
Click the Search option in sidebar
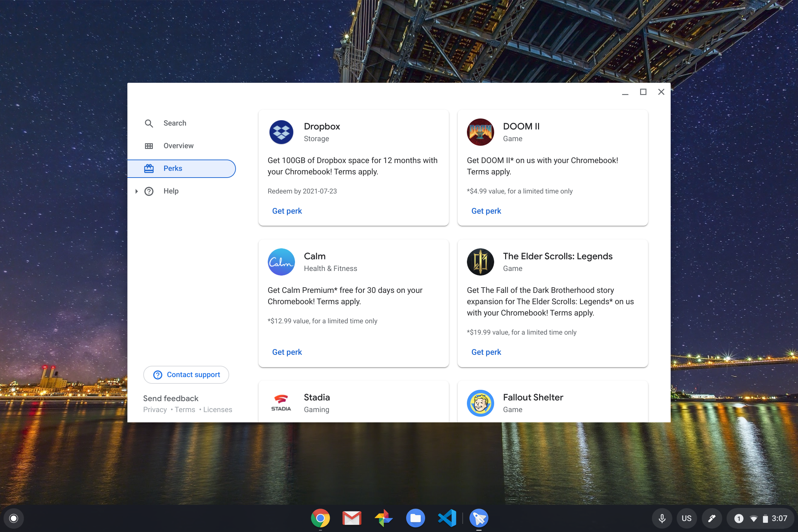(175, 123)
